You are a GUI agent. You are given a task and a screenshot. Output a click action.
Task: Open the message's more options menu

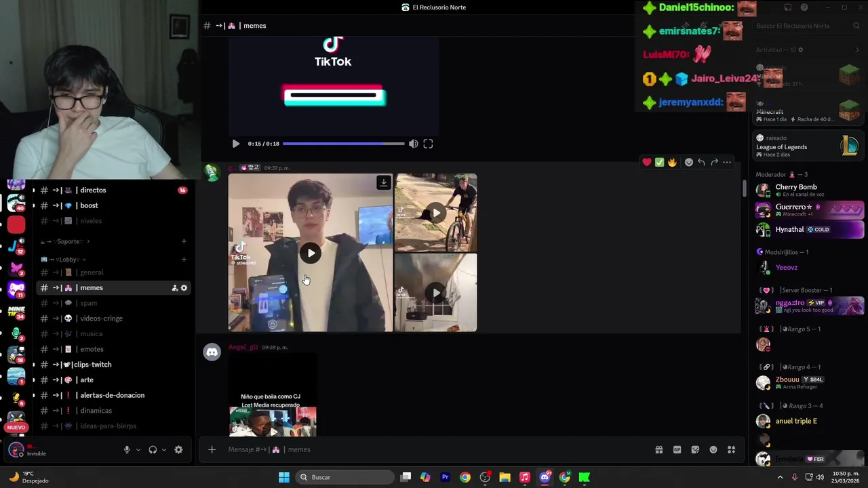[x=727, y=162]
